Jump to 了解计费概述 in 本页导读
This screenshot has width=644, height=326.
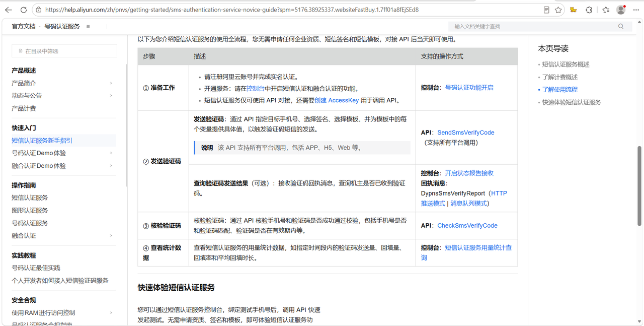(x=560, y=77)
